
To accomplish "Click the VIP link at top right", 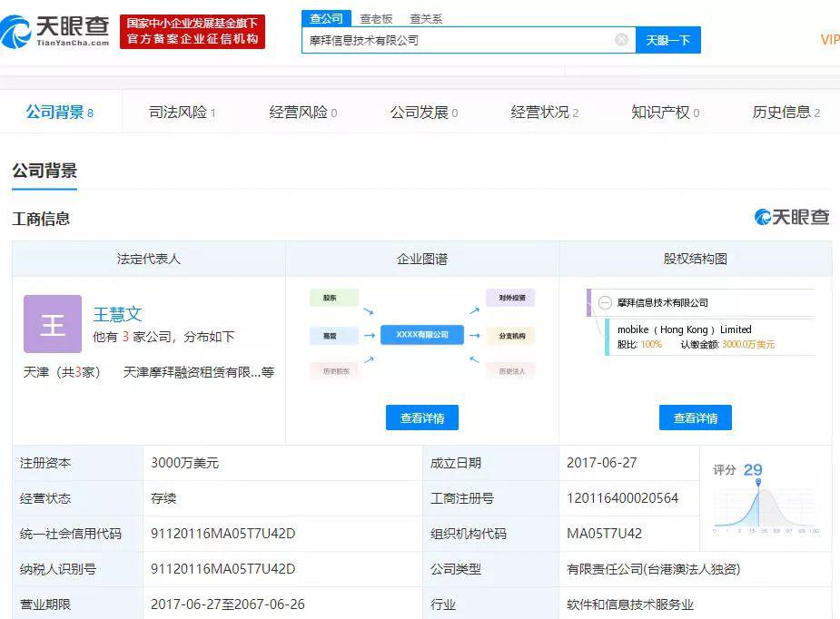I will click(830, 40).
